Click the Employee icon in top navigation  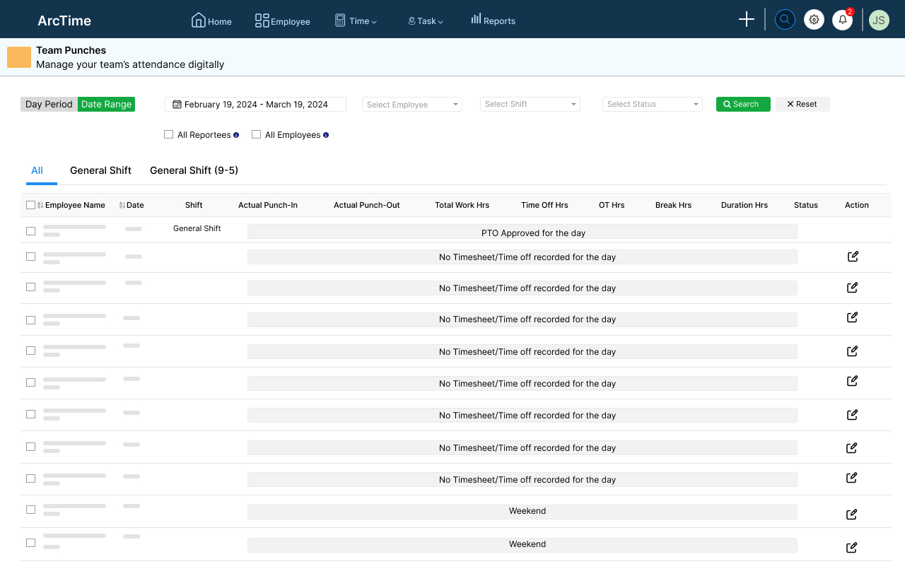(x=261, y=20)
